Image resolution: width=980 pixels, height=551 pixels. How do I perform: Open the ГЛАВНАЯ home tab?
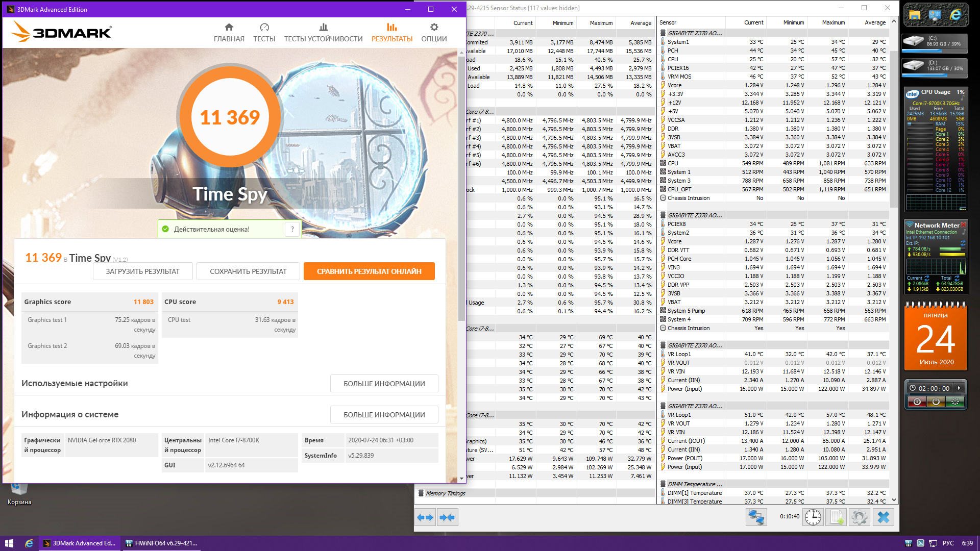(x=229, y=33)
